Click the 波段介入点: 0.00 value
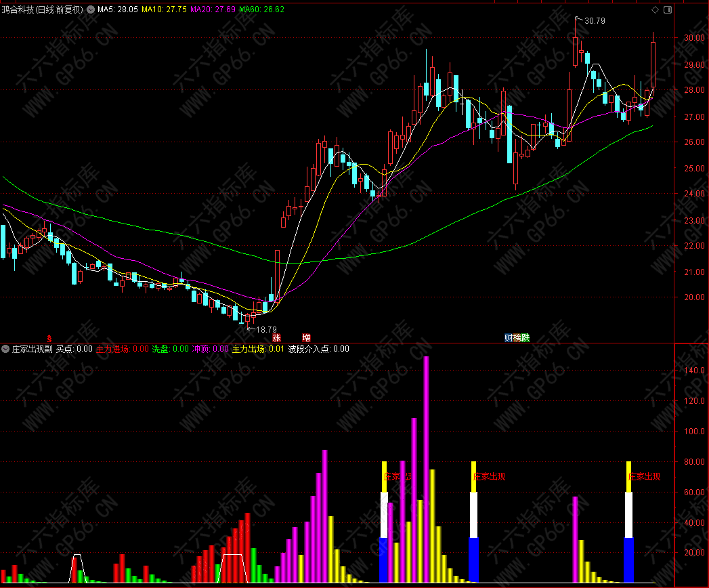 pyautogui.click(x=319, y=349)
